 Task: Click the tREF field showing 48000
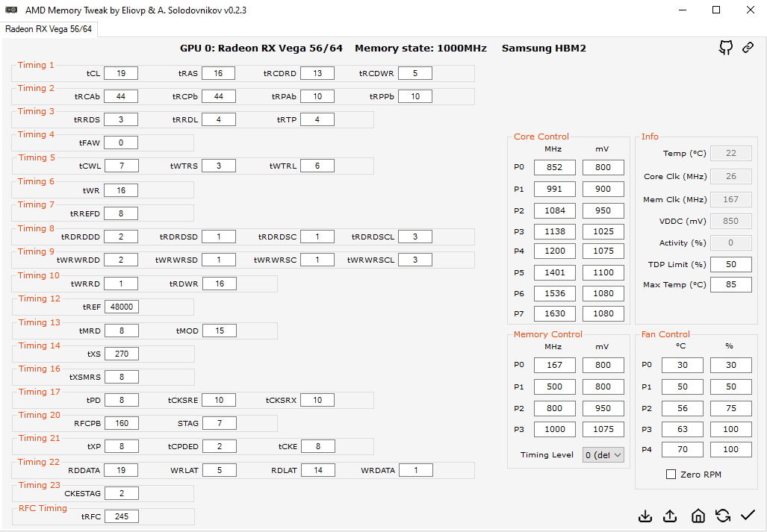(x=122, y=307)
